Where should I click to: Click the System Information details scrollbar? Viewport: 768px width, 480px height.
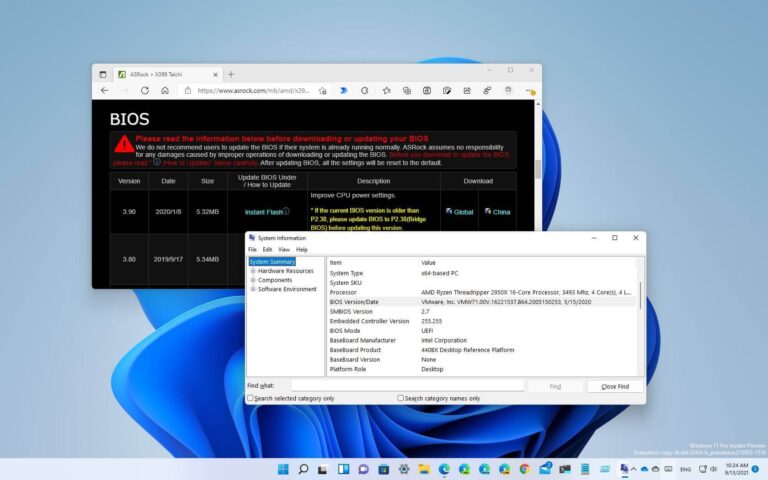(x=640, y=294)
